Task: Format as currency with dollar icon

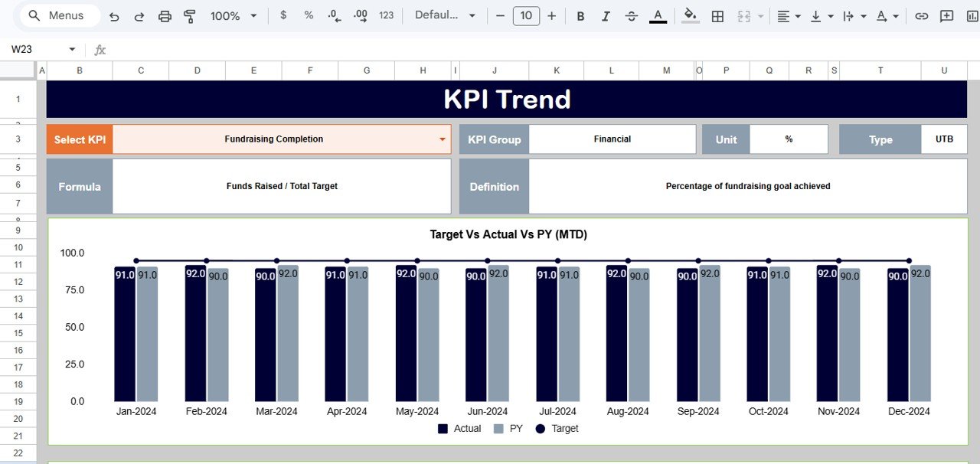Action: pyautogui.click(x=283, y=15)
